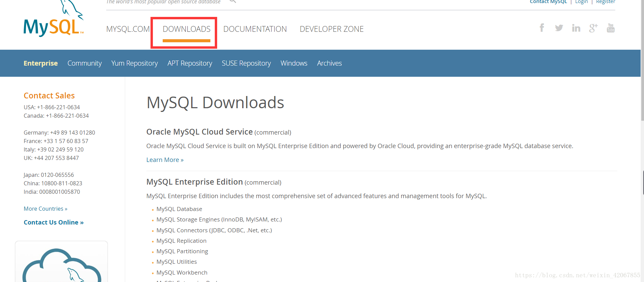
Task: Switch to DEVELOPER ZONE tab
Action: point(331,29)
